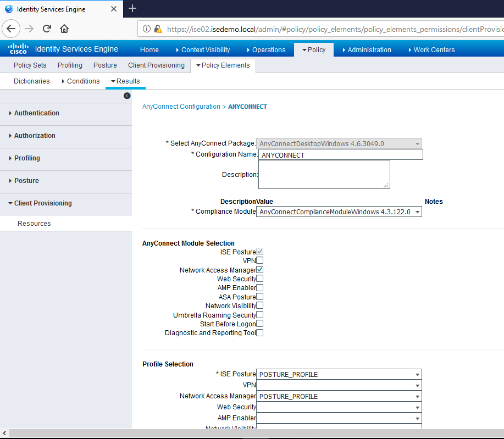Image resolution: width=504 pixels, height=439 pixels.
Task: Click the site information icon in address bar
Action: 147,29
